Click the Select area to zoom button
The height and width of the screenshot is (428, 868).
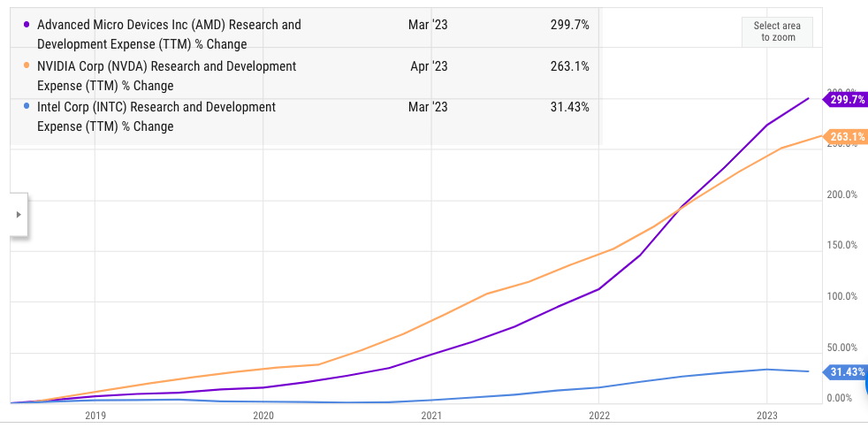[x=777, y=32]
